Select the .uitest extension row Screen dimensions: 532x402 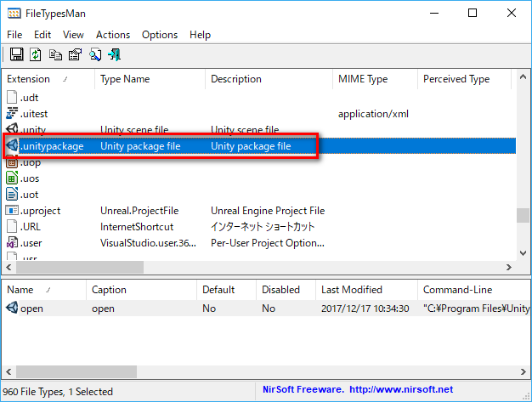pyautogui.click(x=259, y=114)
